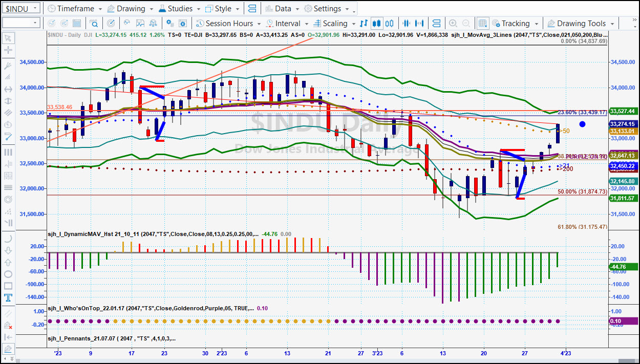The image size is (640, 364).
Task: Switch chart to OHLC bar style
Action: pyautogui.click(x=364, y=23)
